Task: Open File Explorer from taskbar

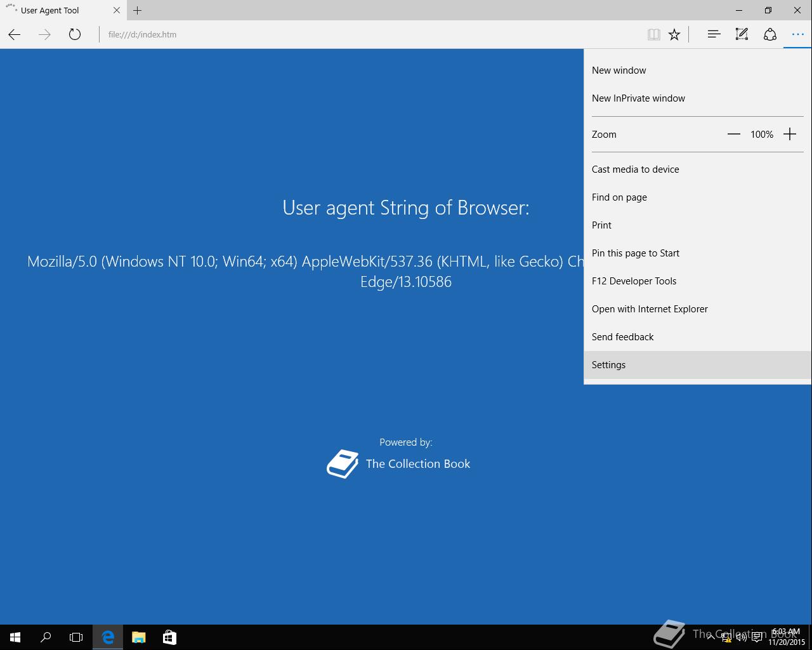Action: click(x=138, y=637)
